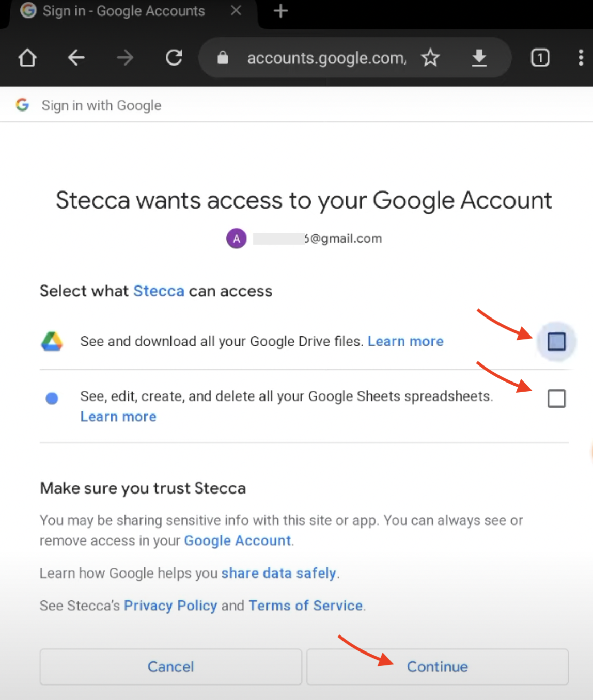Open a new browser tab
Image resolution: width=593 pixels, height=700 pixels.
(280, 11)
